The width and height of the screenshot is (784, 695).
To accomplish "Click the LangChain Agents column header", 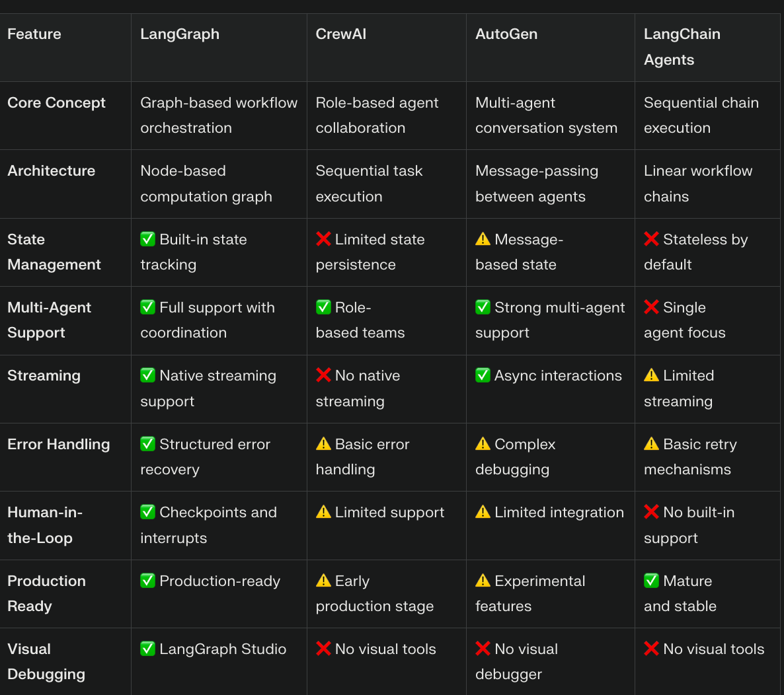I will (682, 47).
